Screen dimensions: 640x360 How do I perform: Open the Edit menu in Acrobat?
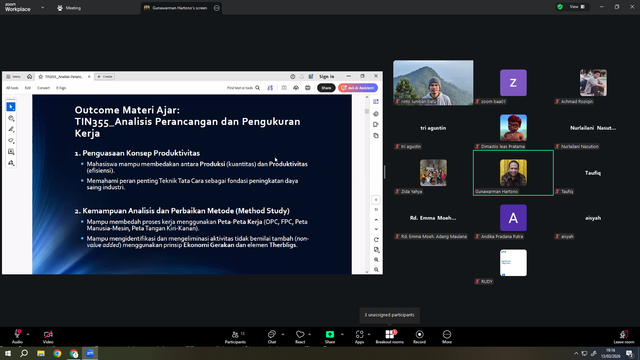click(27, 88)
